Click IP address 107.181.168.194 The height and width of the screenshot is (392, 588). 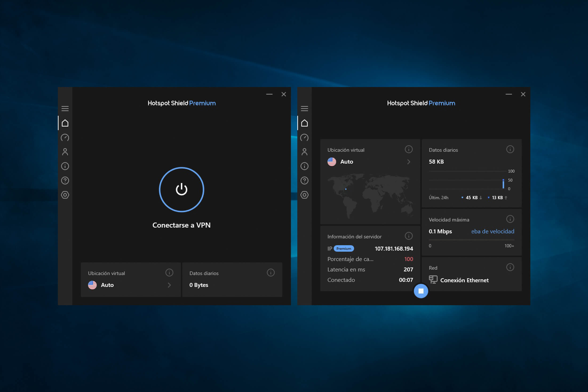pos(394,249)
